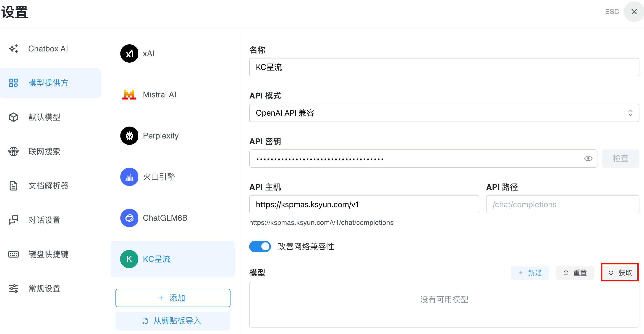This screenshot has width=644, height=334.
Task: Show the API key via eye icon
Action: click(x=588, y=158)
